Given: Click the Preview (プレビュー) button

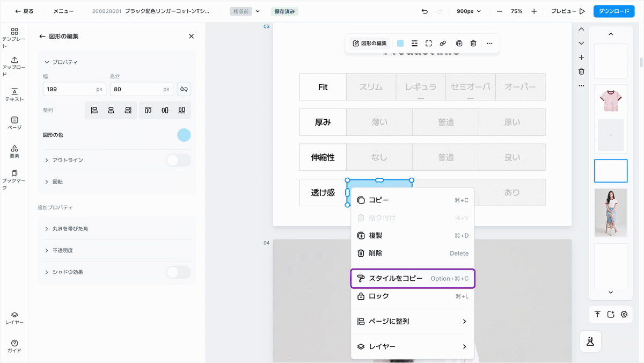Looking at the screenshot, I should click(568, 11).
